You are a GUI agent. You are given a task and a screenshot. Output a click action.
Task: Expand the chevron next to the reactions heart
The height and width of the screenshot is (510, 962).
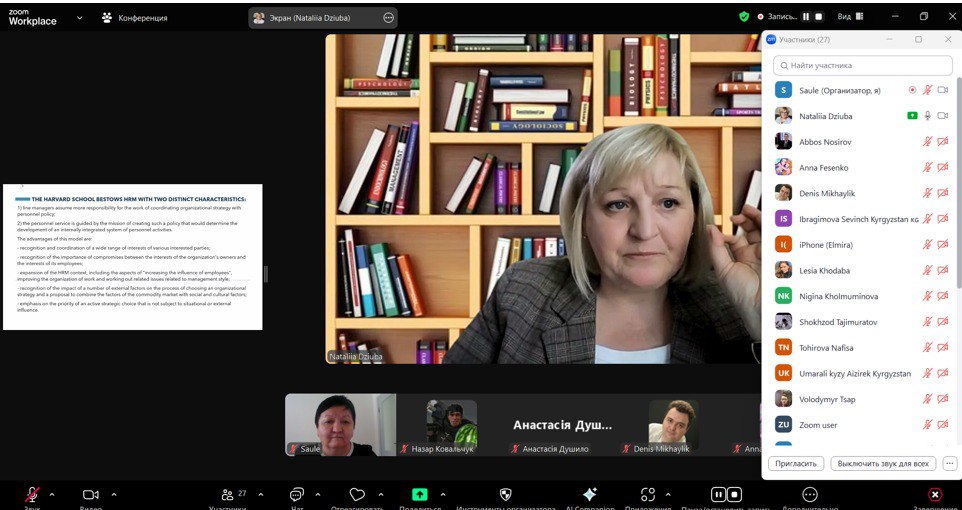click(x=381, y=495)
